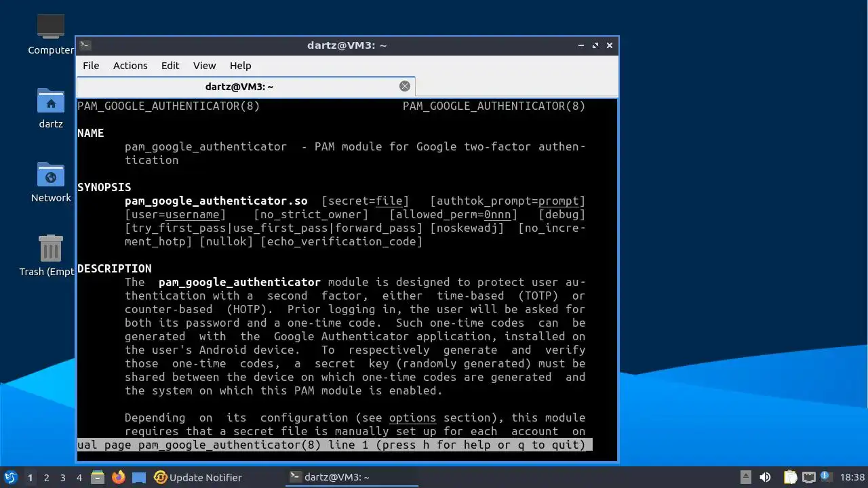Click the NAME section heading
Image resolution: width=868 pixels, height=488 pixels.
coord(91,133)
